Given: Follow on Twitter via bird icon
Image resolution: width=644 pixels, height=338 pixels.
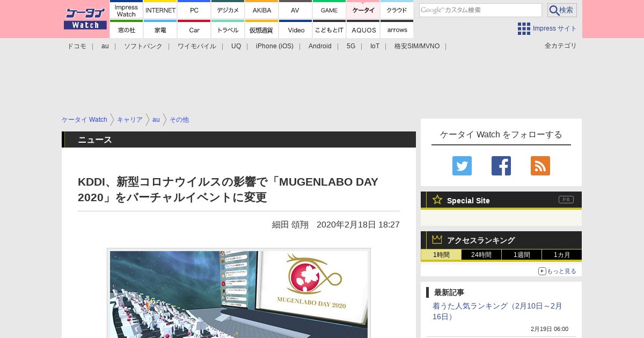Looking at the screenshot, I should point(462,166).
